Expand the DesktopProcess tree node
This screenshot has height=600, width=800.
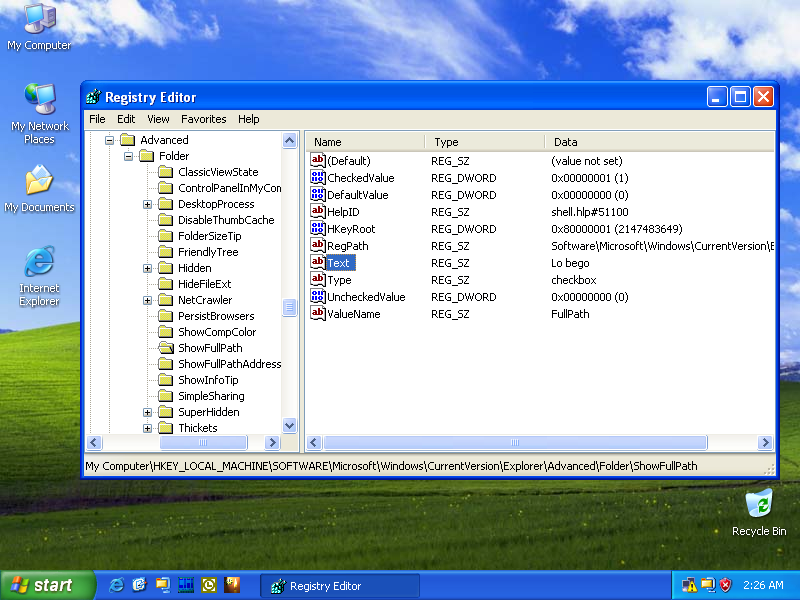click(x=147, y=204)
